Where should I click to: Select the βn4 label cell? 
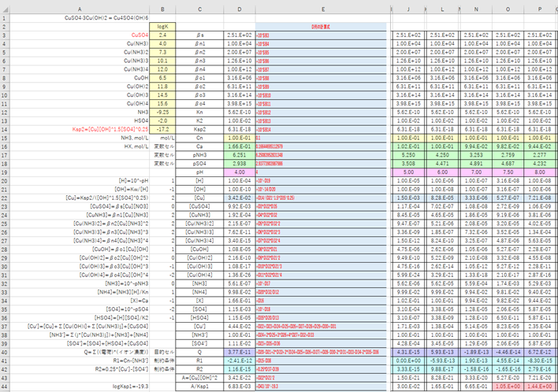(x=199, y=69)
